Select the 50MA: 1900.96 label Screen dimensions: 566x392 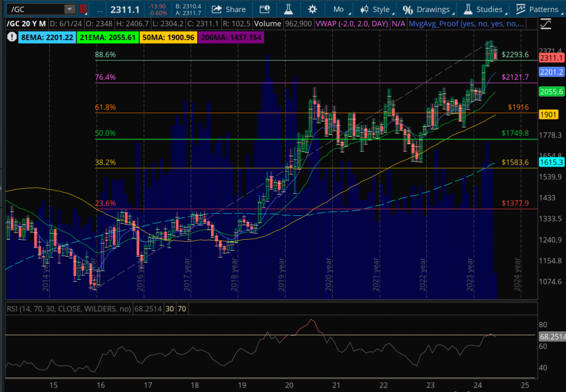click(168, 37)
